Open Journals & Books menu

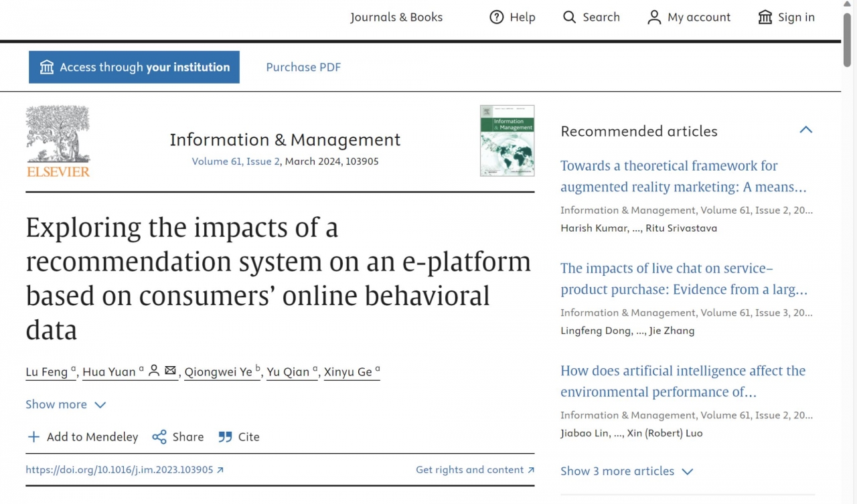[x=396, y=17]
